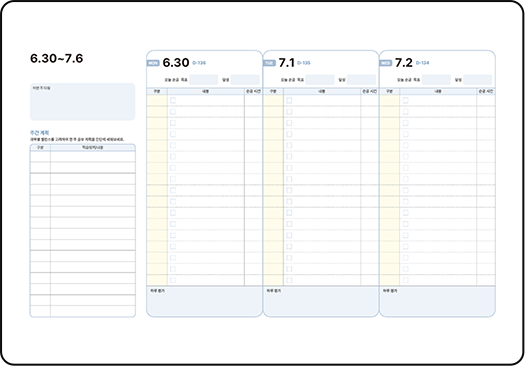Click the MON day badge

point(153,63)
